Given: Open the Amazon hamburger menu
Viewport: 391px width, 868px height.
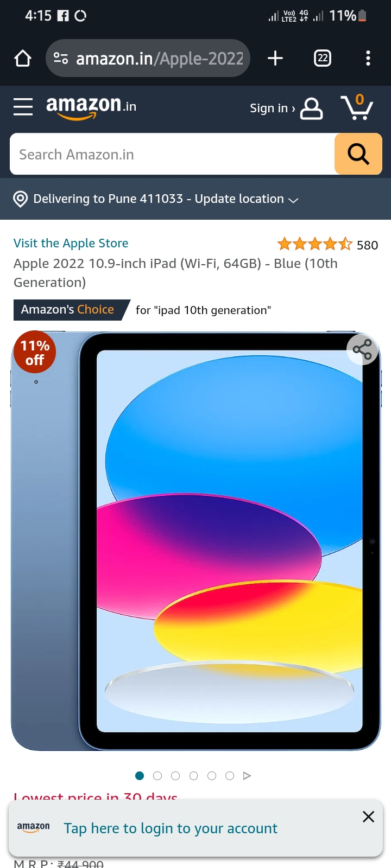Looking at the screenshot, I should click(x=23, y=107).
